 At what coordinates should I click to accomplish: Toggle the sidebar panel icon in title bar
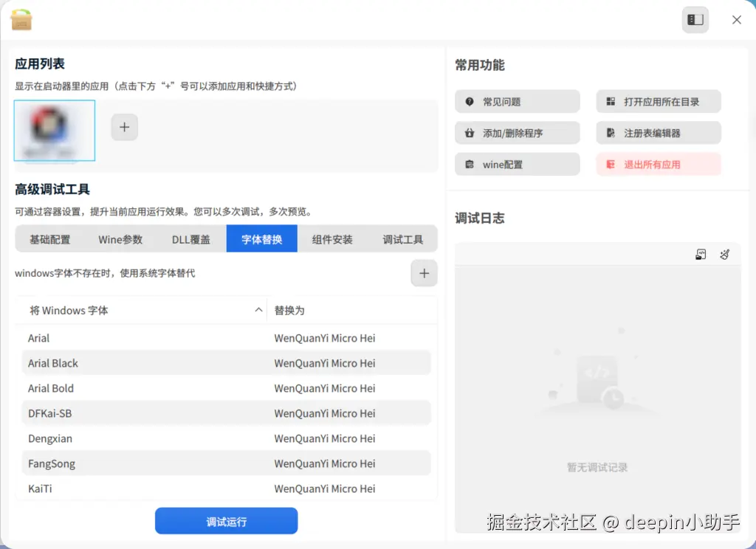pos(695,20)
